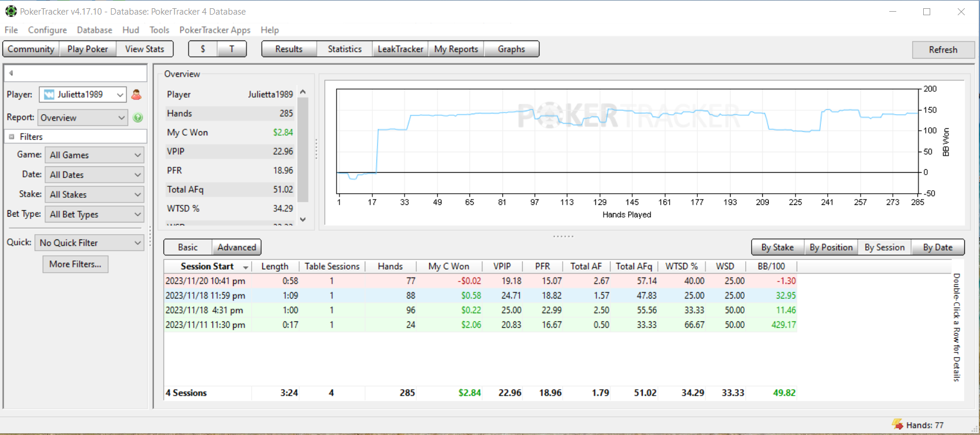Open the PokerTracker Apps menu
This screenshot has height=435, width=980.
[215, 30]
